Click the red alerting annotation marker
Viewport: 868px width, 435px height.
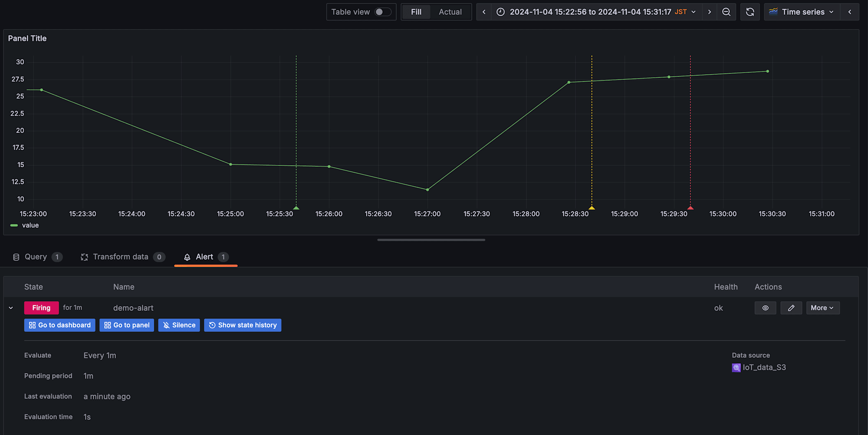pyautogui.click(x=690, y=208)
